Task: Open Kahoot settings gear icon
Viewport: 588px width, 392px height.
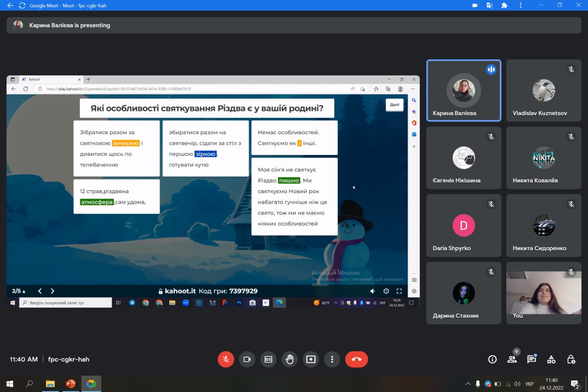Action: [386, 291]
